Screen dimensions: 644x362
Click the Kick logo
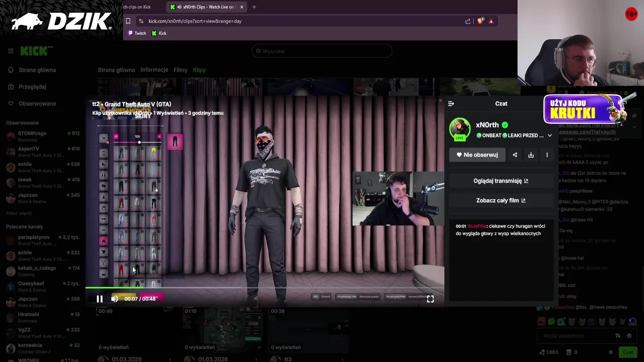(x=35, y=51)
